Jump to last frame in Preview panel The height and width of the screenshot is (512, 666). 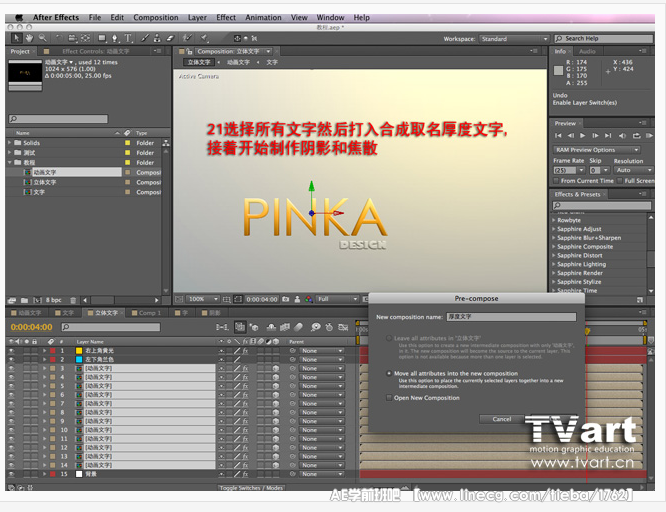[x=608, y=136]
